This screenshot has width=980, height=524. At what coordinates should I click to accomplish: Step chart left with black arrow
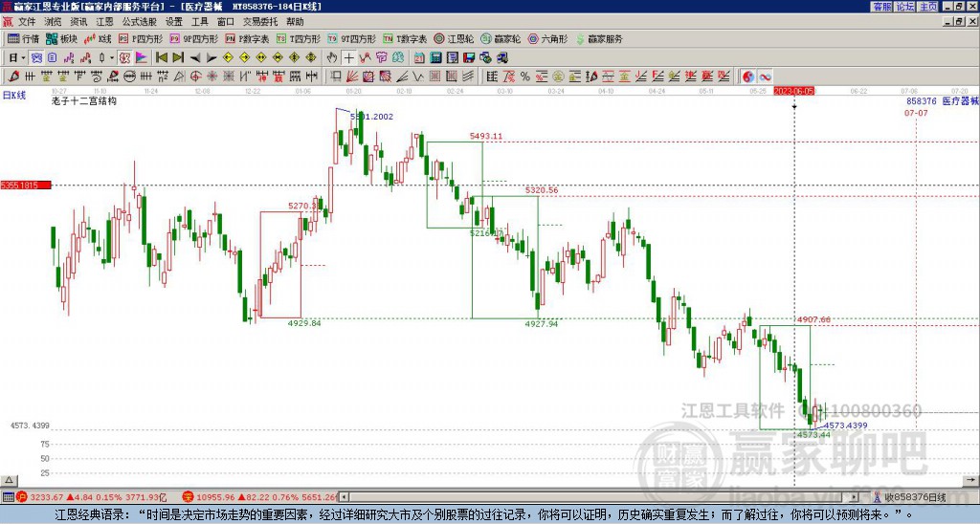[195, 58]
